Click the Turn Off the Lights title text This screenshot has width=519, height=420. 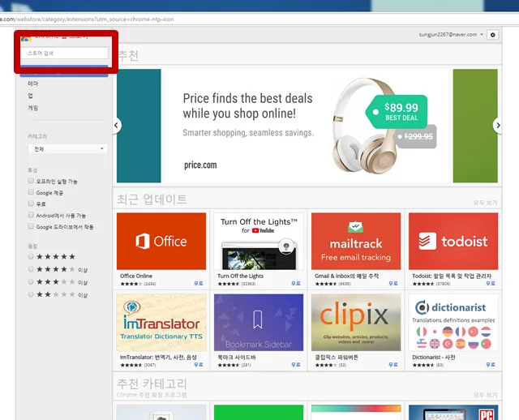(240, 276)
